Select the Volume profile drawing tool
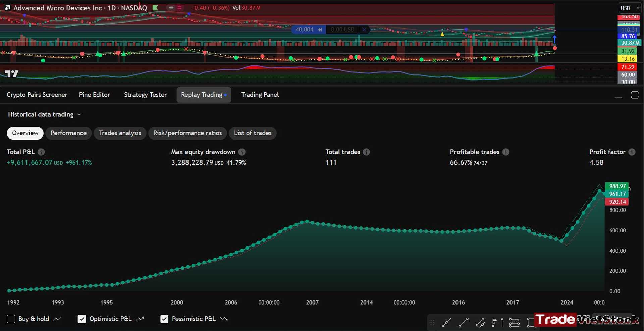644x331 pixels. pos(494,323)
